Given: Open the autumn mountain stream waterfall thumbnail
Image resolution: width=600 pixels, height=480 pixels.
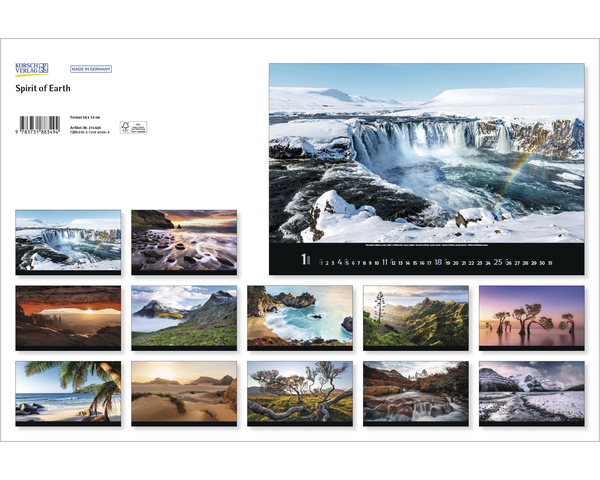Looking at the screenshot, I should pos(416,393).
